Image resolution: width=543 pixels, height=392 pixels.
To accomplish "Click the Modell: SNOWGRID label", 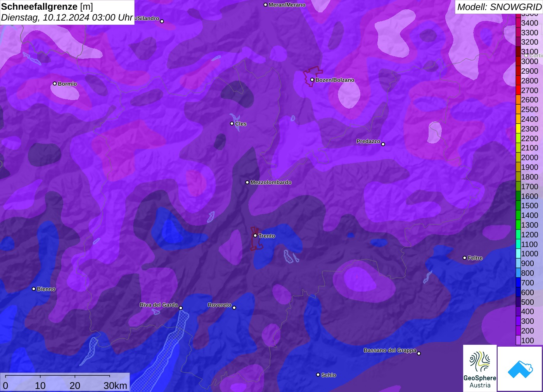I will tap(499, 7).
